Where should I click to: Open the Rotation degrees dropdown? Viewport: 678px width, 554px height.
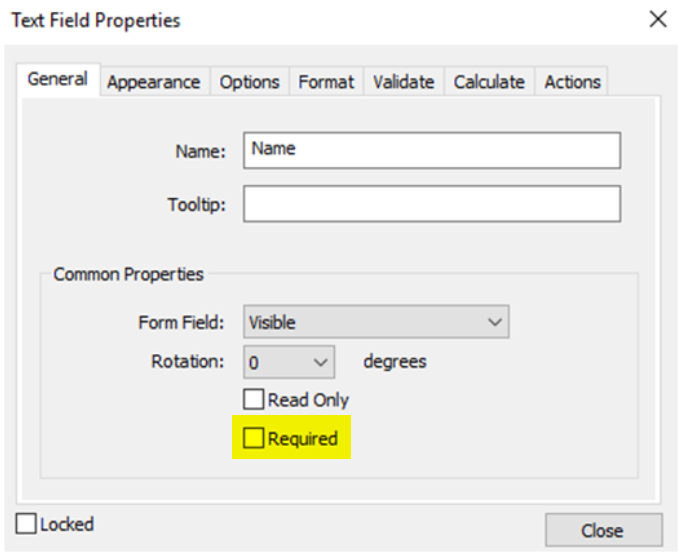289,362
